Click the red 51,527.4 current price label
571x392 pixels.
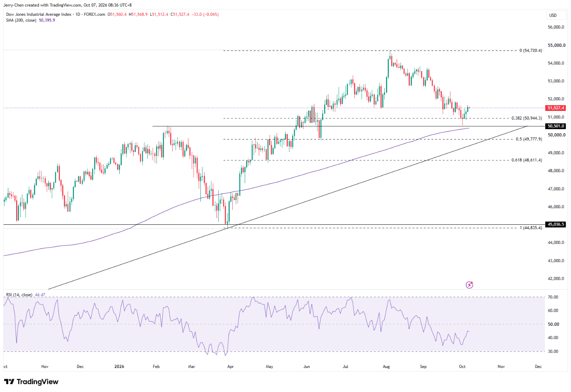click(x=556, y=108)
